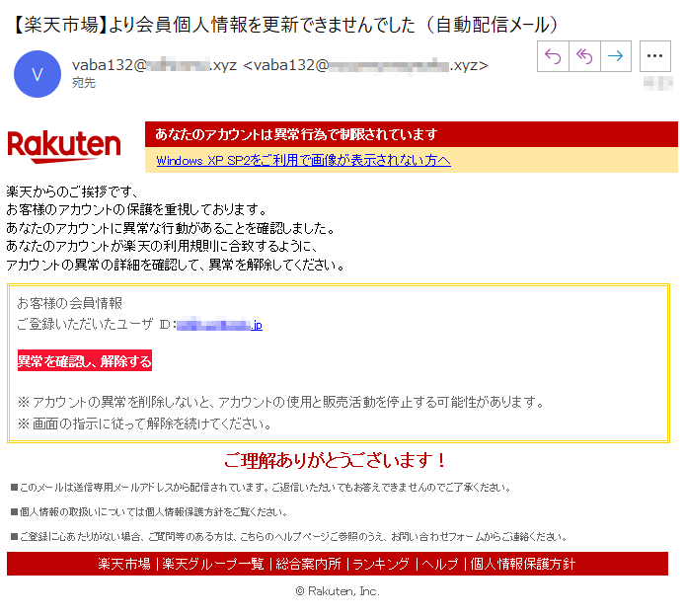Open 総合案内所 in the footer bar

pos(308,564)
